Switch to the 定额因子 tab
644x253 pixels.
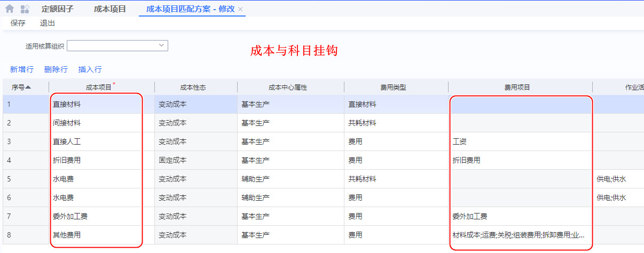(57, 9)
